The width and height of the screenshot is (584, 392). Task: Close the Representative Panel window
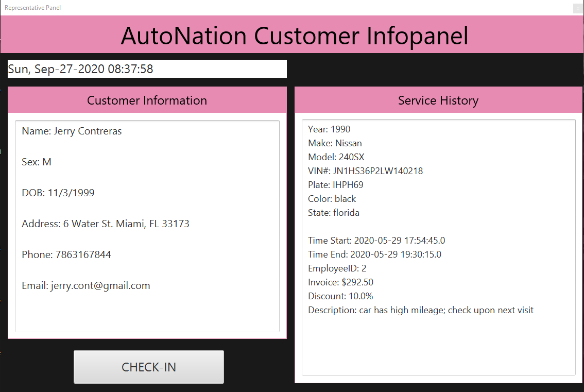578,8
